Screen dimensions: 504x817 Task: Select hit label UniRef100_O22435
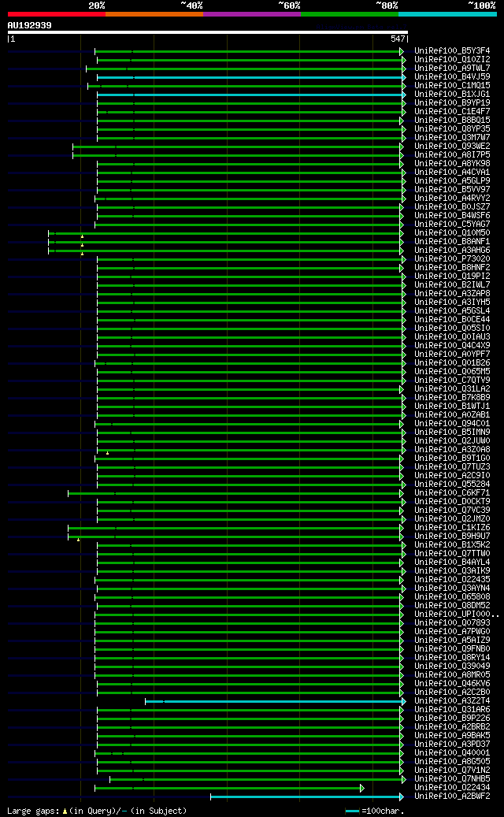pyautogui.click(x=452, y=579)
